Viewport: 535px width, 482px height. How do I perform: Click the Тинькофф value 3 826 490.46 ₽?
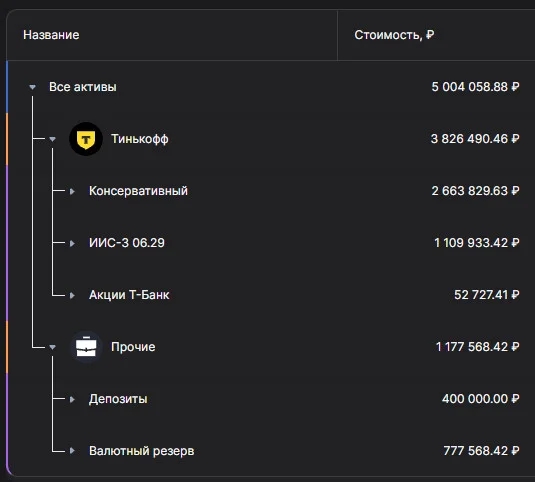click(x=475, y=139)
